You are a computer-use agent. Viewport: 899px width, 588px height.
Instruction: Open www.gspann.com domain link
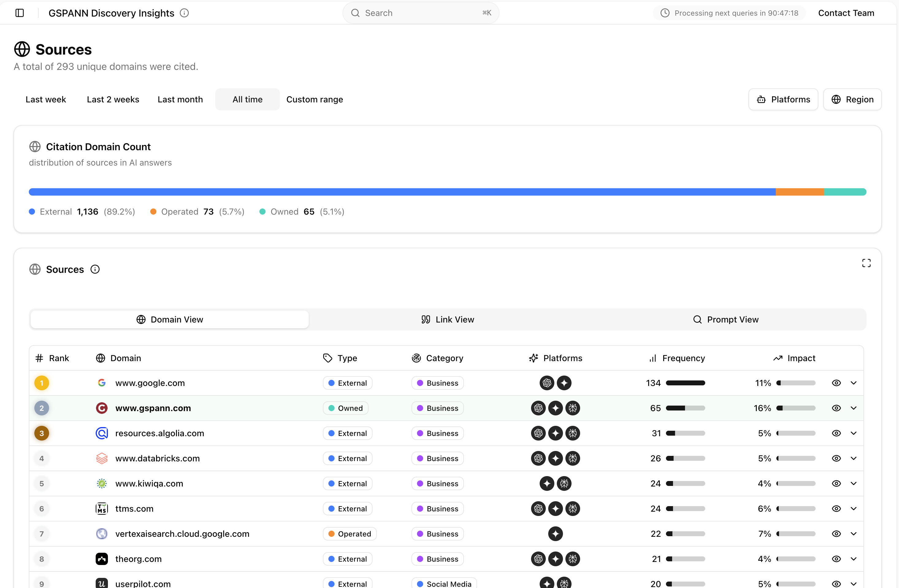coord(153,408)
